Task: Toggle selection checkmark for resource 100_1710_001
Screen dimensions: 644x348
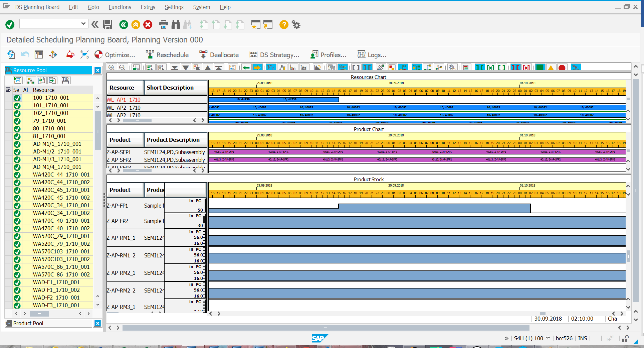Action: click(17, 98)
